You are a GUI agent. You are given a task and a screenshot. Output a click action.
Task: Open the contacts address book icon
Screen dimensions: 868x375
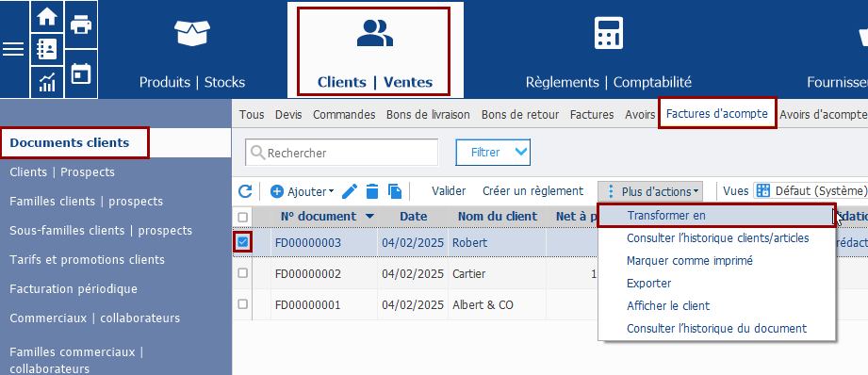tap(47, 50)
